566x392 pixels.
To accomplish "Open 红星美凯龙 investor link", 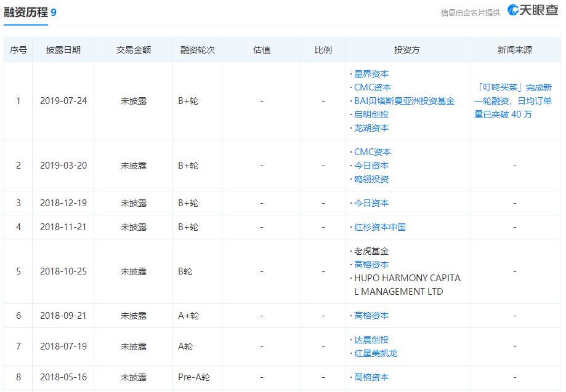I will click(376, 353).
